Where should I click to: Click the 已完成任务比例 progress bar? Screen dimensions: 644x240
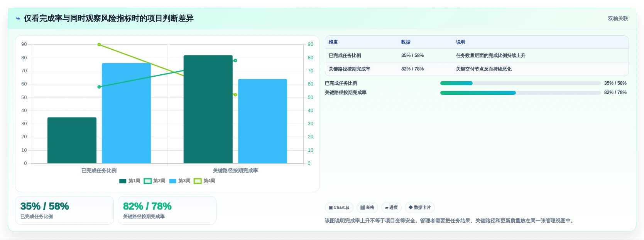click(x=521, y=83)
